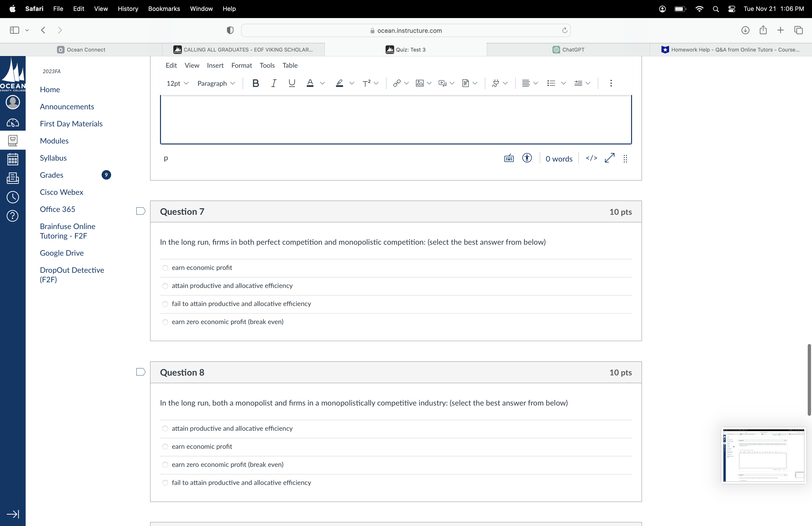Open the Insert menu in editor

(x=215, y=65)
